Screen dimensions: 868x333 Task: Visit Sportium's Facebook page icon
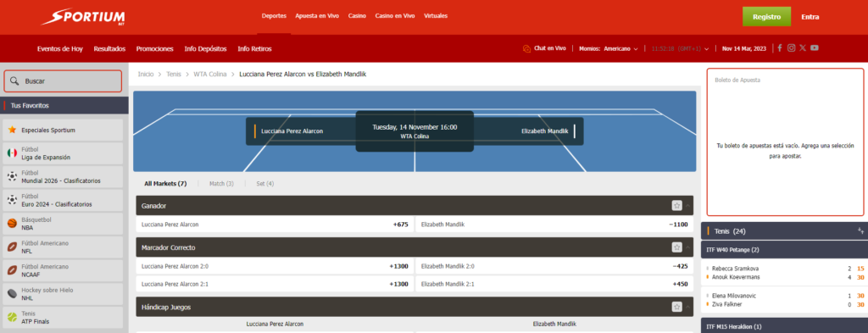click(x=780, y=48)
